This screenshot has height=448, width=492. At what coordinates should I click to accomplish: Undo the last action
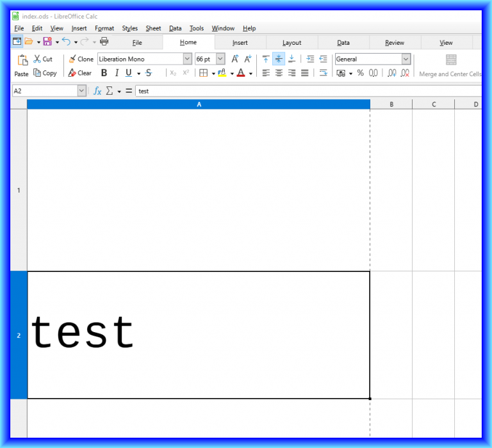[x=66, y=42]
